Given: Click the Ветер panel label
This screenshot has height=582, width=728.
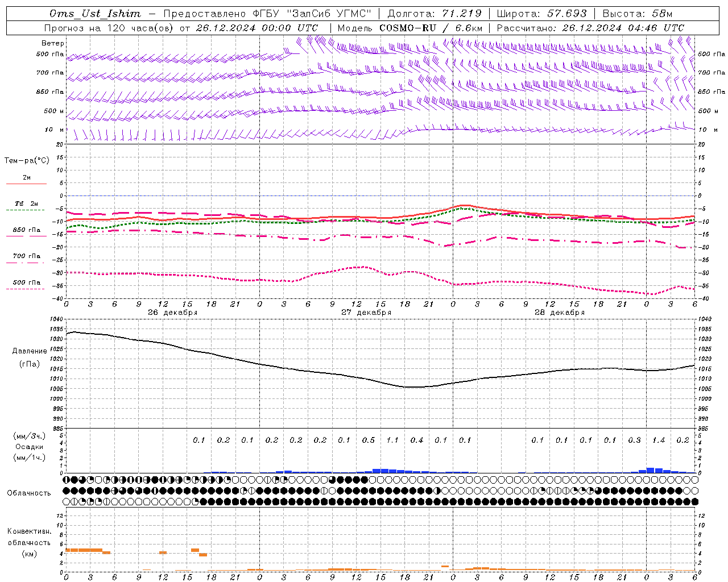Looking at the screenshot, I should coord(53,43).
